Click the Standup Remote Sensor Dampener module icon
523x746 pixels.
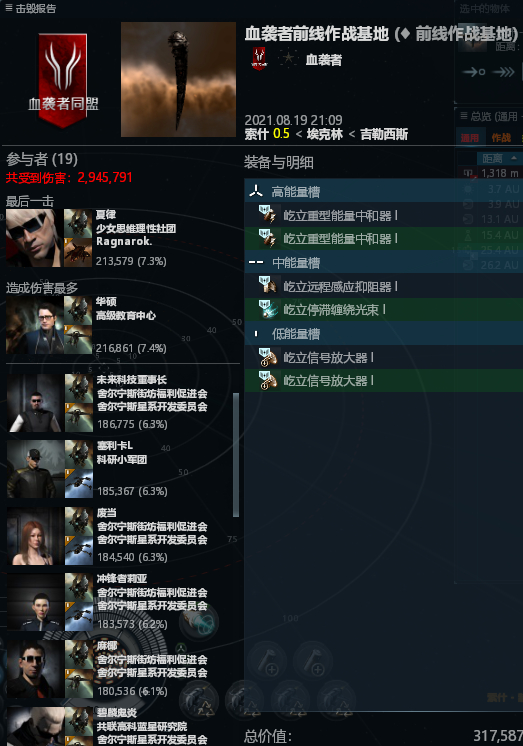pyautogui.click(x=267, y=286)
